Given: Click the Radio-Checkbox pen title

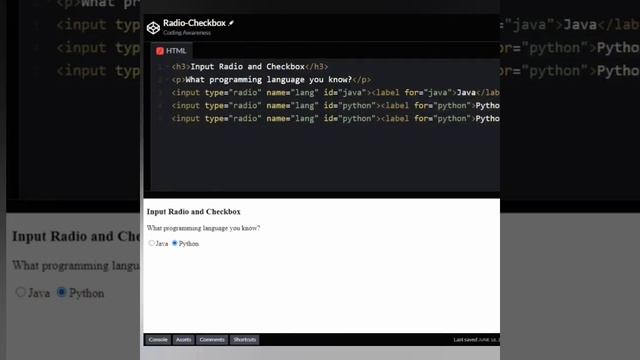Looking at the screenshot, I should (194, 23).
